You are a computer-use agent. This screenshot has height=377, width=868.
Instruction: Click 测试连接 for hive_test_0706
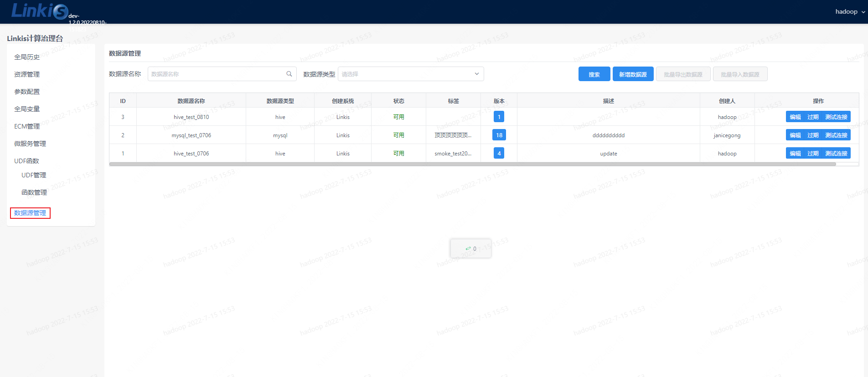[836, 154]
